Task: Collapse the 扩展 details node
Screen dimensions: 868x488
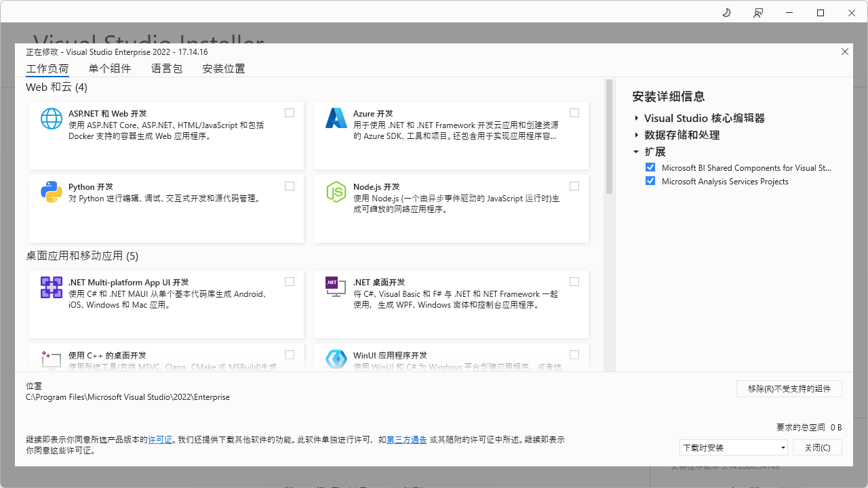Action: click(637, 152)
